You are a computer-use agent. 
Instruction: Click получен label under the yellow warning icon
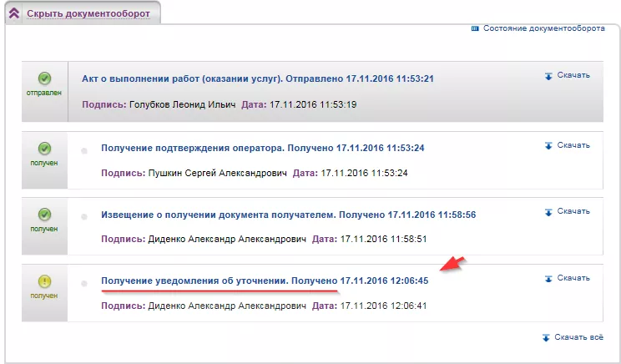pyautogui.click(x=44, y=296)
